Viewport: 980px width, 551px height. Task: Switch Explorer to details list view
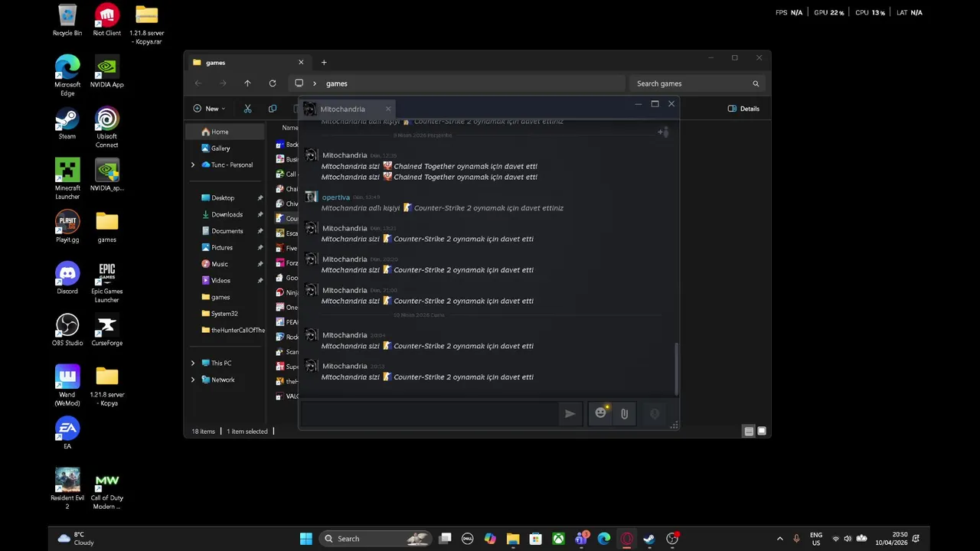click(749, 432)
